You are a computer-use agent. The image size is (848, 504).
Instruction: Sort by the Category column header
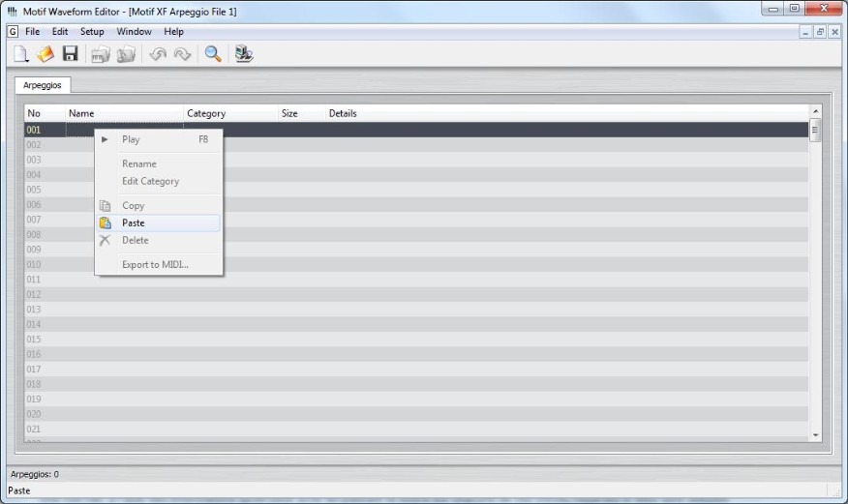pyautogui.click(x=231, y=113)
